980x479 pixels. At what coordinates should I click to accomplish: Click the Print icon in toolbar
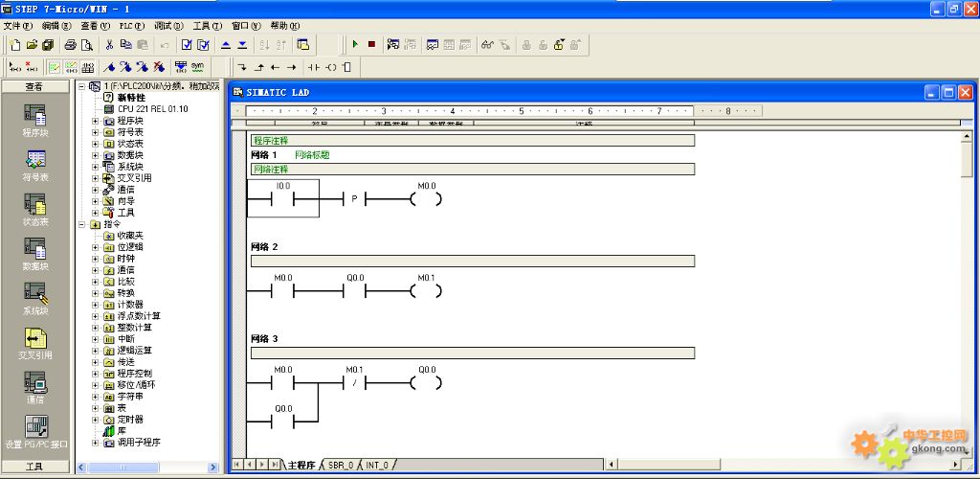[x=71, y=45]
